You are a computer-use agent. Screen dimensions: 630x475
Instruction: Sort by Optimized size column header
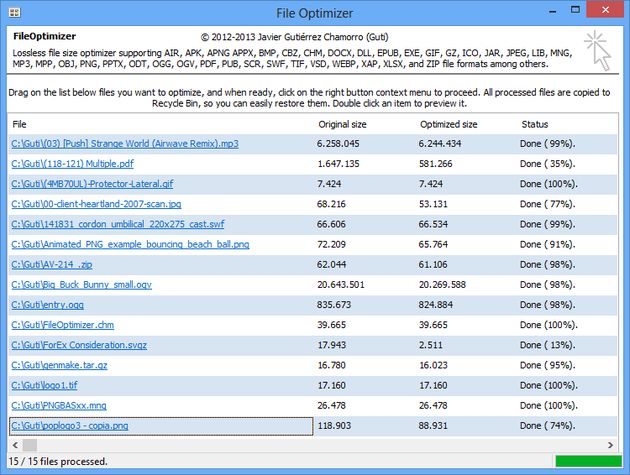(x=448, y=124)
